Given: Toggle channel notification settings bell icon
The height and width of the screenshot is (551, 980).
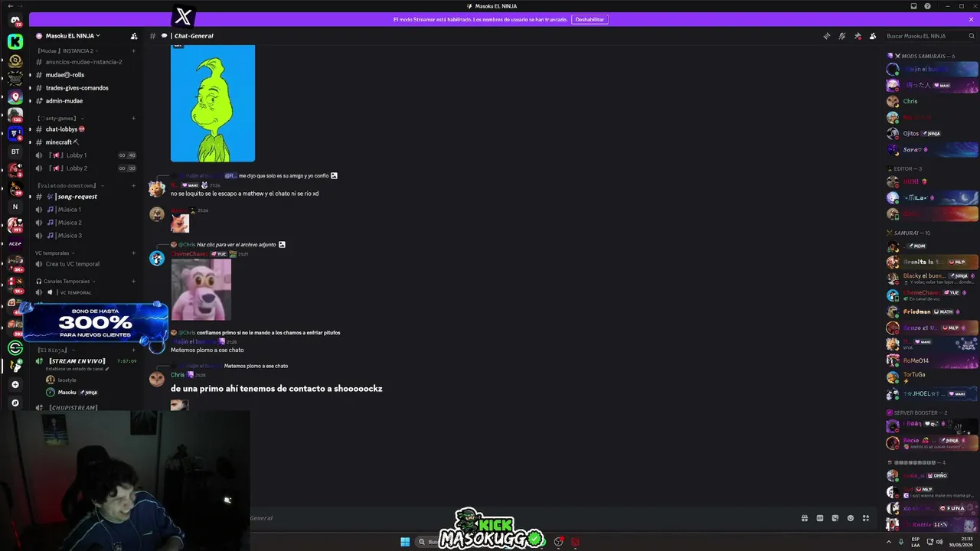Looking at the screenshot, I should 841,36.
